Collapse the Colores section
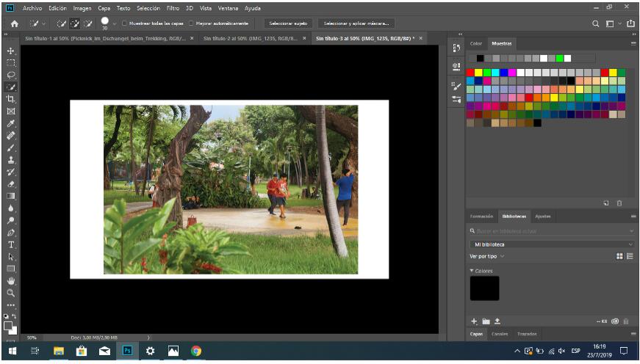This screenshot has width=640, height=364. point(472,271)
